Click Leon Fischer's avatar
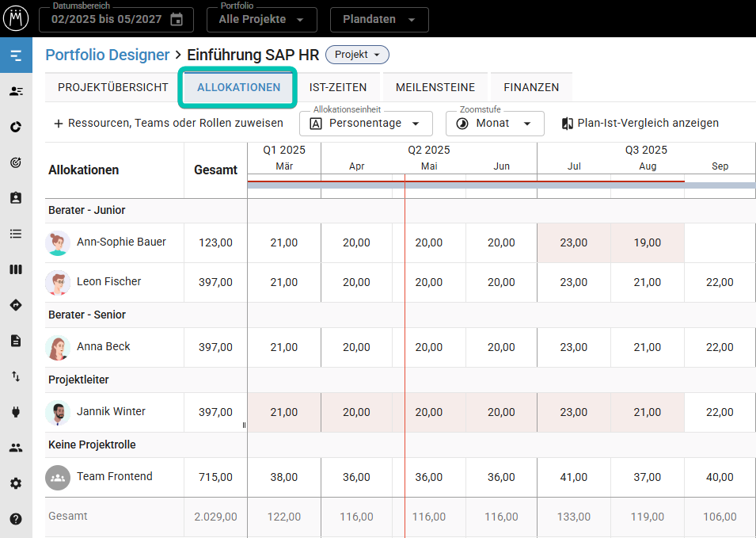The image size is (756, 538). 57,282
